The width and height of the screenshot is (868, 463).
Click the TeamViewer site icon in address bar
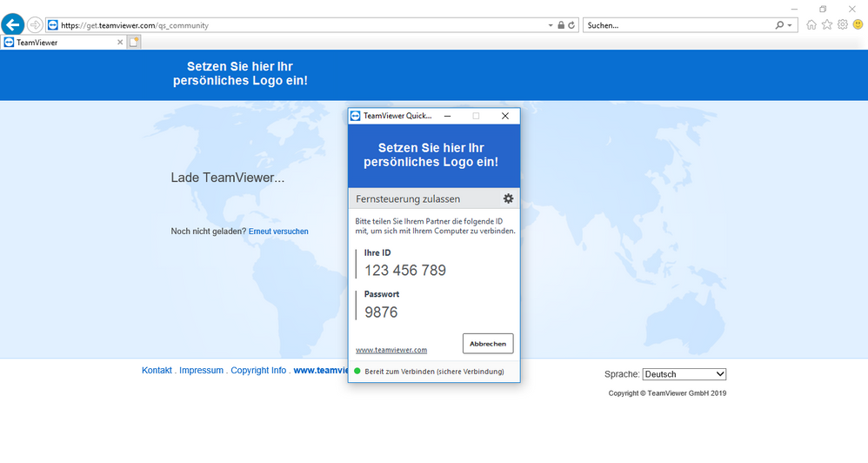click(52, 25)
